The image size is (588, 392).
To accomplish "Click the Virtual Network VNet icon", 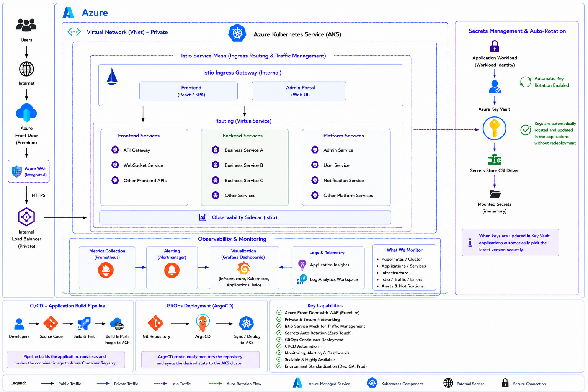I will tap(74, 32).
